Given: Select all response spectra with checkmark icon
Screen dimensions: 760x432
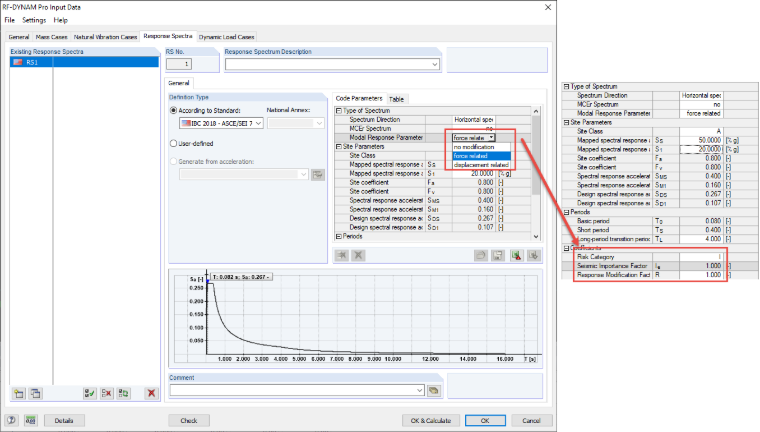Looking at the screenshot, I should click(x=90, y=393).
